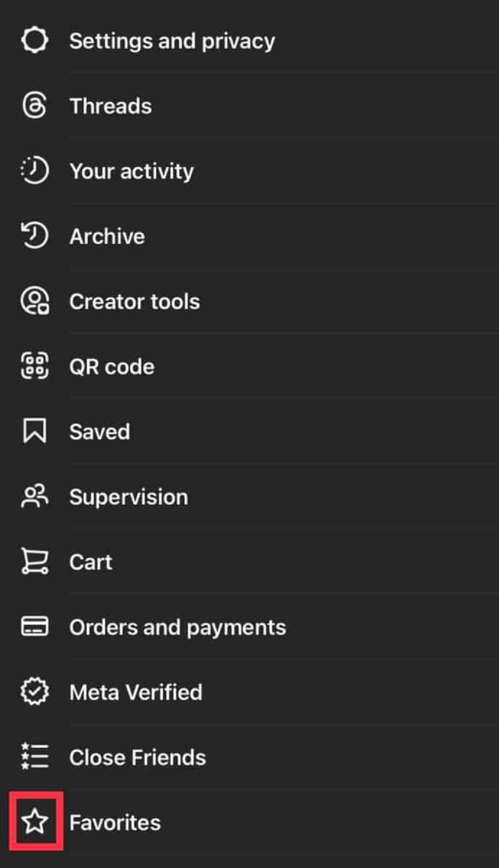Open the Favorites text label
Image resolution: width=499 pixels, height=868 pixels.
click(115, 823)
